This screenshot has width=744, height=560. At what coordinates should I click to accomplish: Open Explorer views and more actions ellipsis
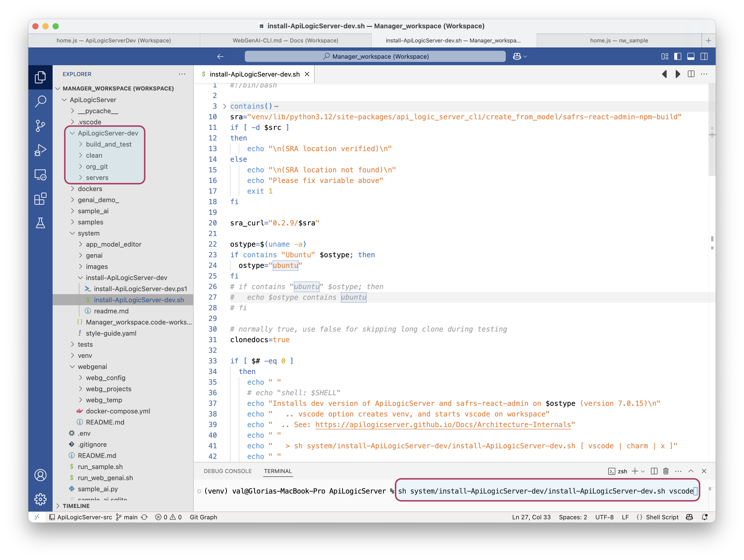click(x=182, y=74)
